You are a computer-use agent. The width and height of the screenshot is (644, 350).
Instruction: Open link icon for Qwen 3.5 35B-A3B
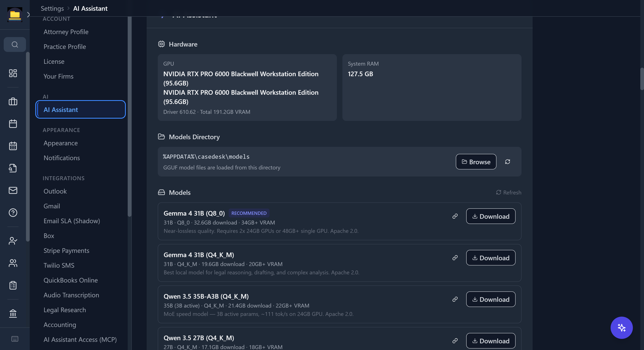[x=455, y=299]
